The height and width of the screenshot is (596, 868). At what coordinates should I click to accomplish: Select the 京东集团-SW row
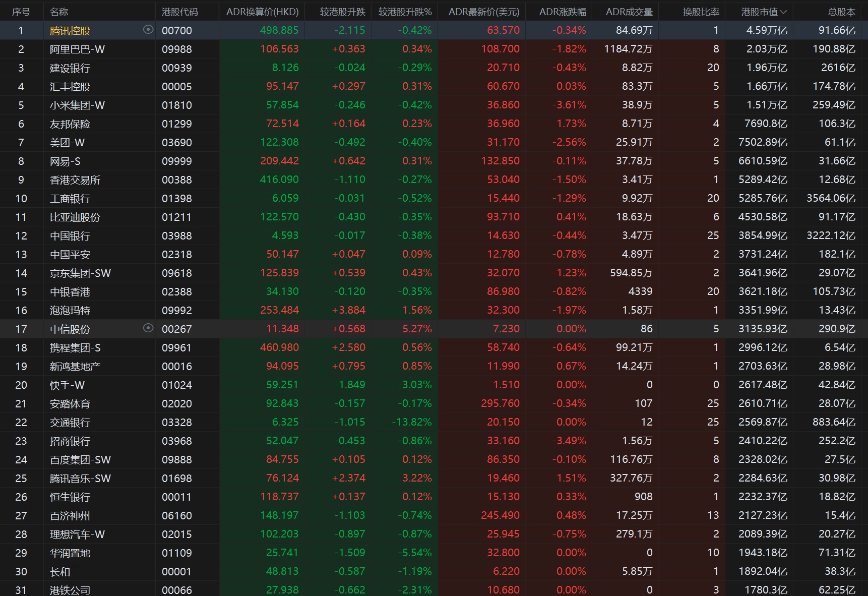click(80, 273)
